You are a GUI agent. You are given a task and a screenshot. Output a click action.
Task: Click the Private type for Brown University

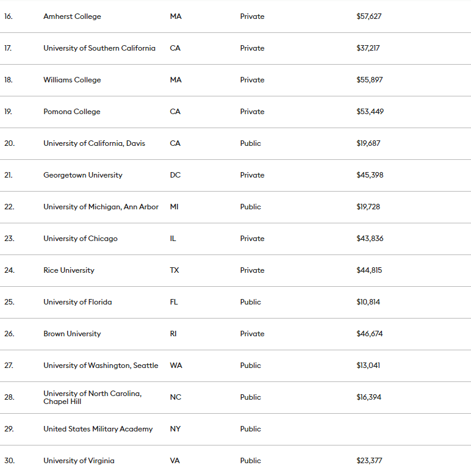[x=252, y=334]
